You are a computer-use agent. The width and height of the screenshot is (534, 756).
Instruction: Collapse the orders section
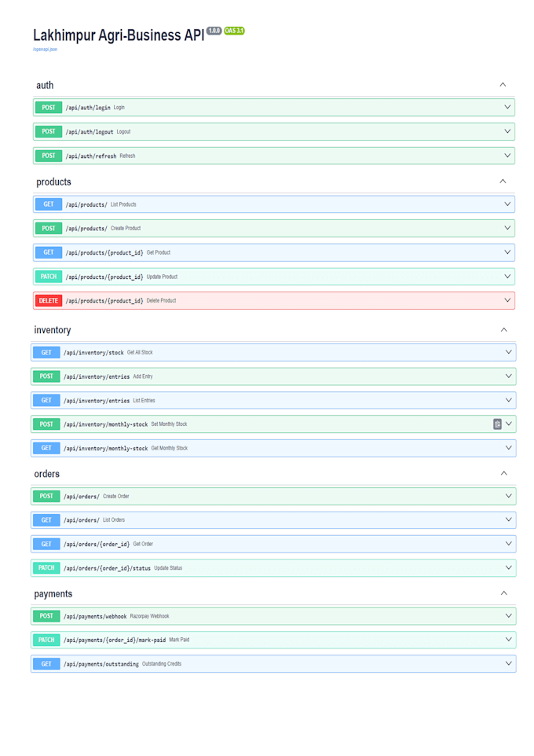point(503,473)
